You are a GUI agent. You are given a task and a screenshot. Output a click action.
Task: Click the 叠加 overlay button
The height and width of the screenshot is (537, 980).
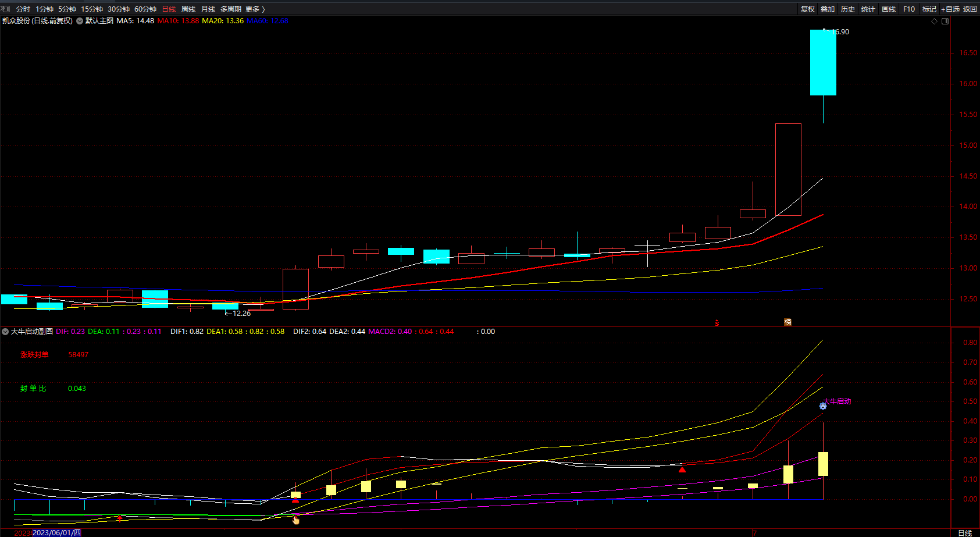[x=828, y=9]
